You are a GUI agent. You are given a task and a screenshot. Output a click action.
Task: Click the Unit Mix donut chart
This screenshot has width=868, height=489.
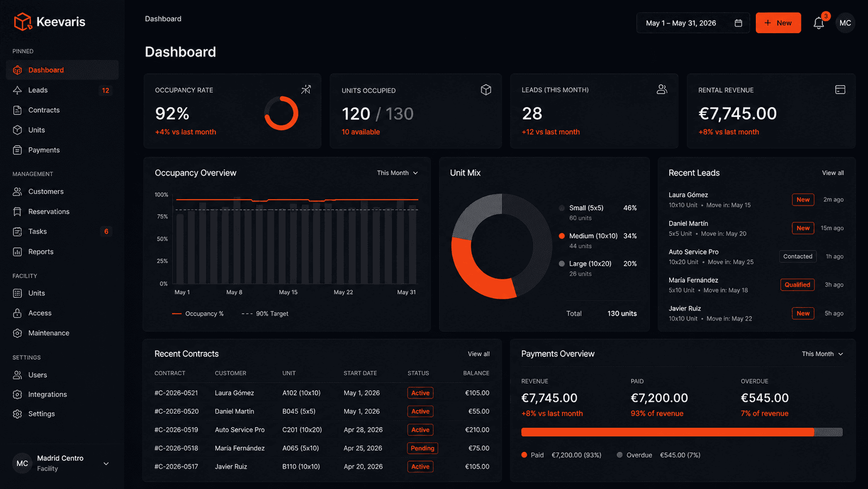tap(501, 246)
